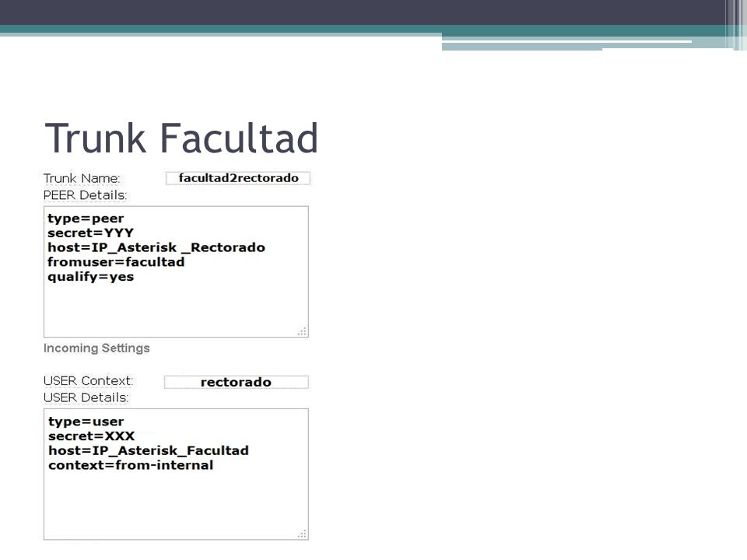Click the 'fromuser=facultad' line
This screenshot has width=747, height=560.
pos(116,262)
